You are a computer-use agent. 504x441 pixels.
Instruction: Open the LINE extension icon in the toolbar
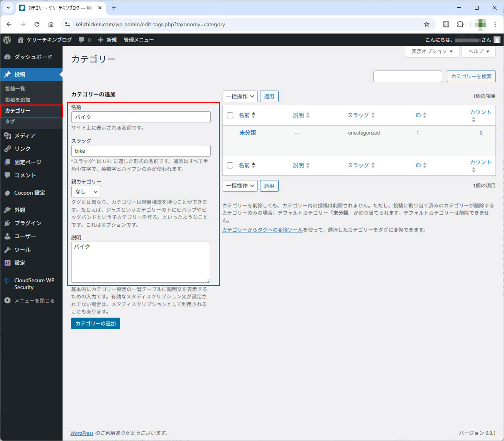click(x=446, y=24)
